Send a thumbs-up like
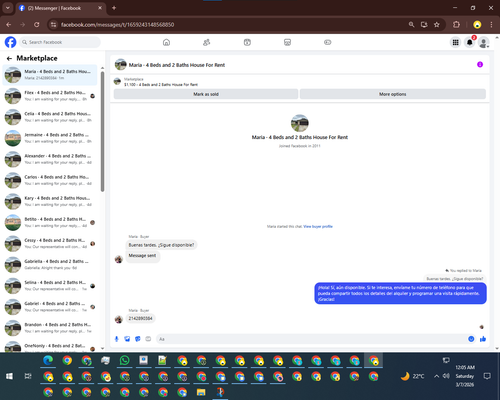 tap(483, 339)
